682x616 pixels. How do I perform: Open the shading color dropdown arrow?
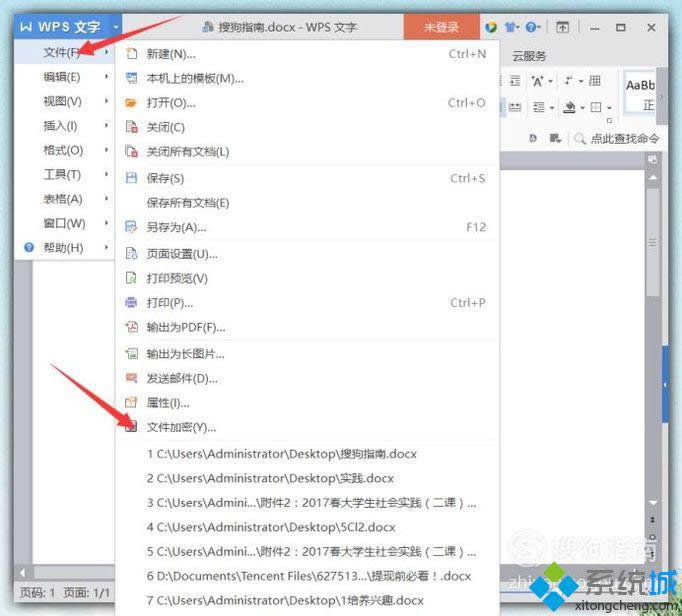click(x=582, y=107)
